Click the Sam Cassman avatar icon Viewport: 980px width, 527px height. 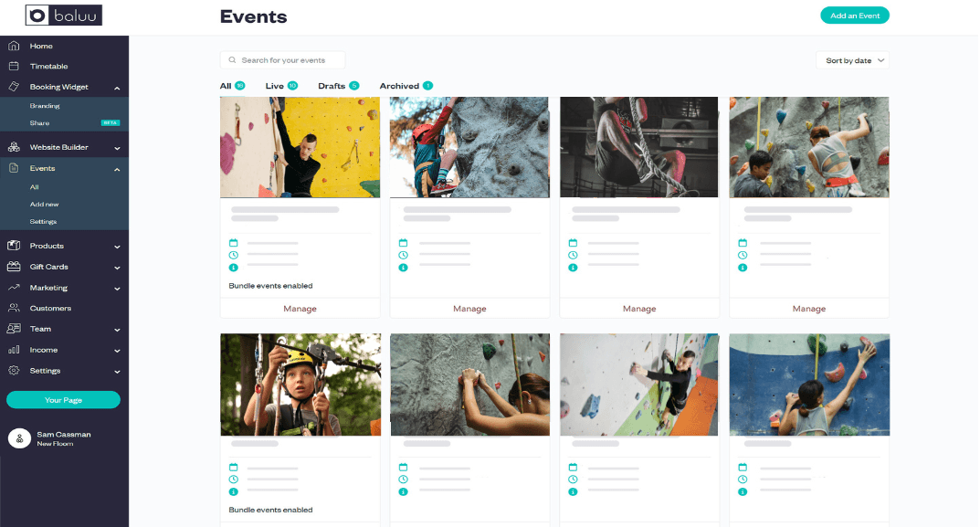click(19, 438)
